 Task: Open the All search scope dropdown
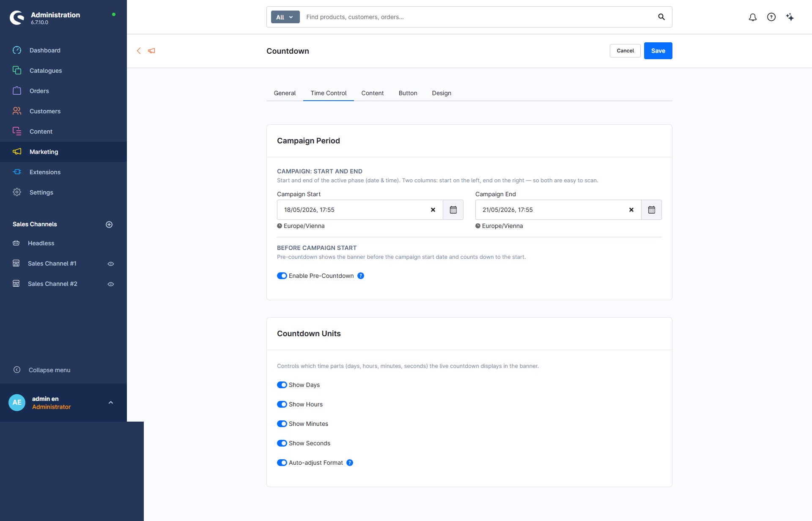click(285, 17)
